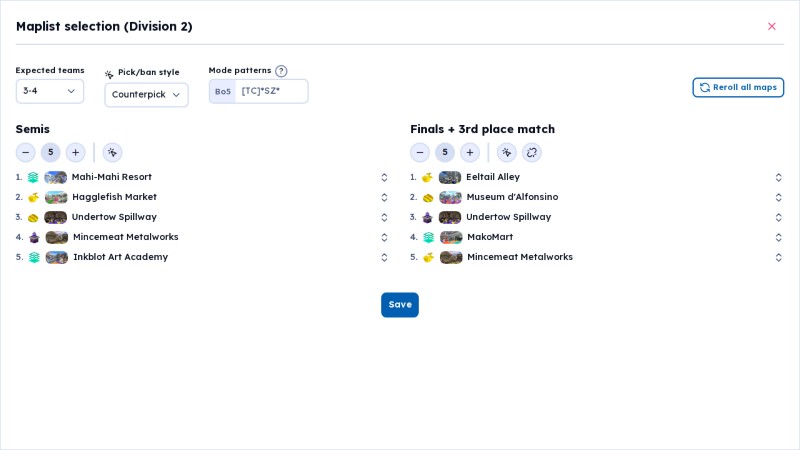Click Finals Mincemeat Metalworks mode icon

(429, 258)
